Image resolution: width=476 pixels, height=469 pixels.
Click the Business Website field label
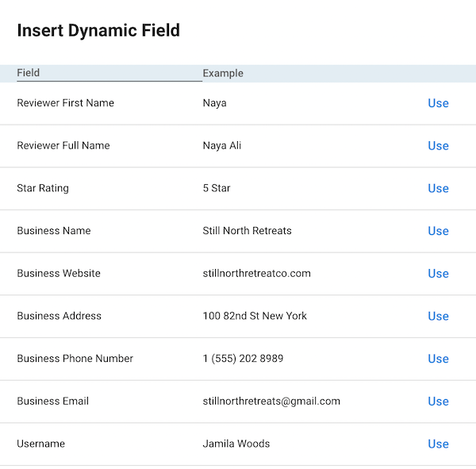click(x=59, y=273)
